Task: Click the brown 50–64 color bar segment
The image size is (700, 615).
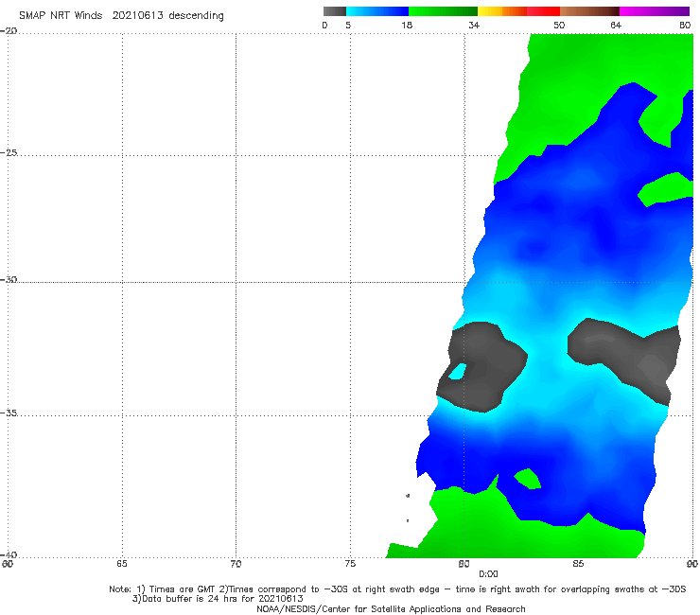Action: point(589,11)
